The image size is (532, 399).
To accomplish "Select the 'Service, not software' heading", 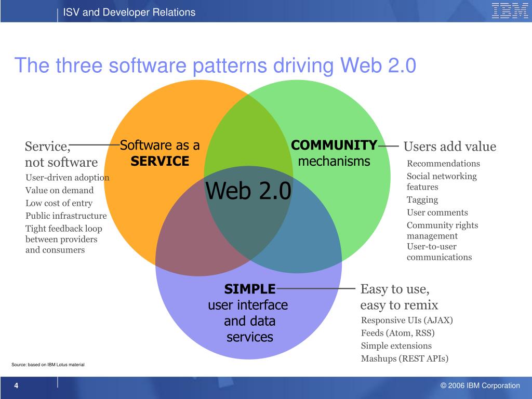I will click(x=61, y=154).
